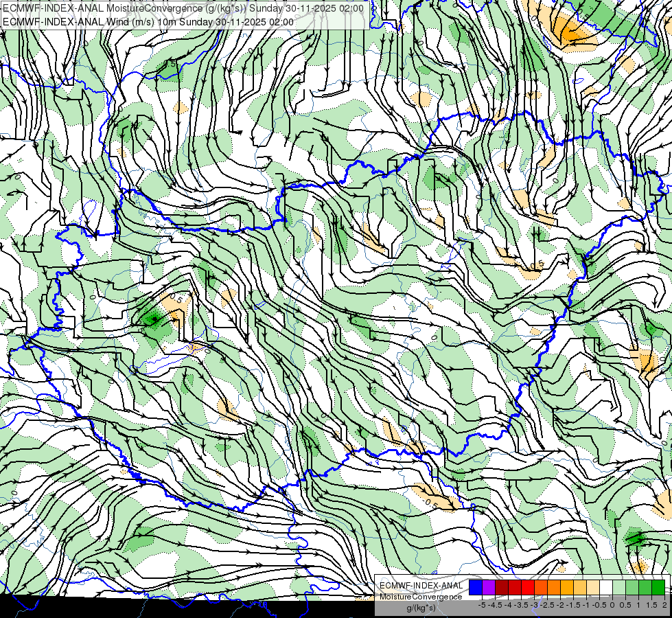
Task: Click the pale peach swatch between -1 and -0.5
Action: pos(593,588)
